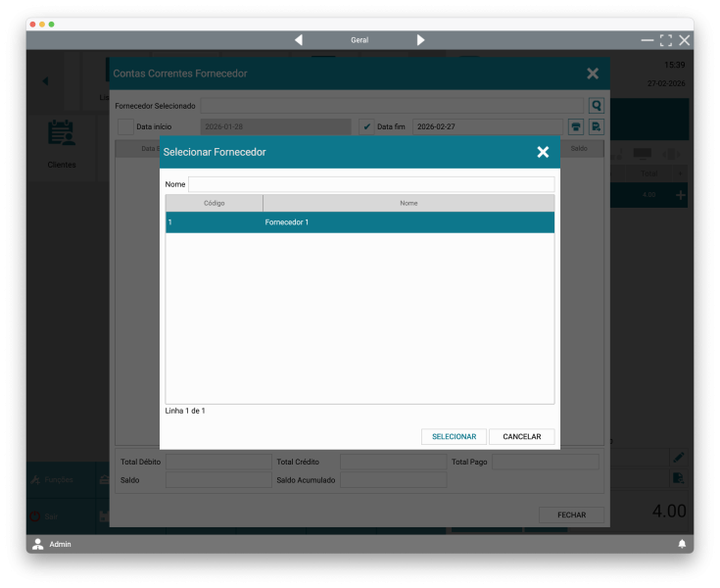Go to next page with right arrow

coord(420,40)
